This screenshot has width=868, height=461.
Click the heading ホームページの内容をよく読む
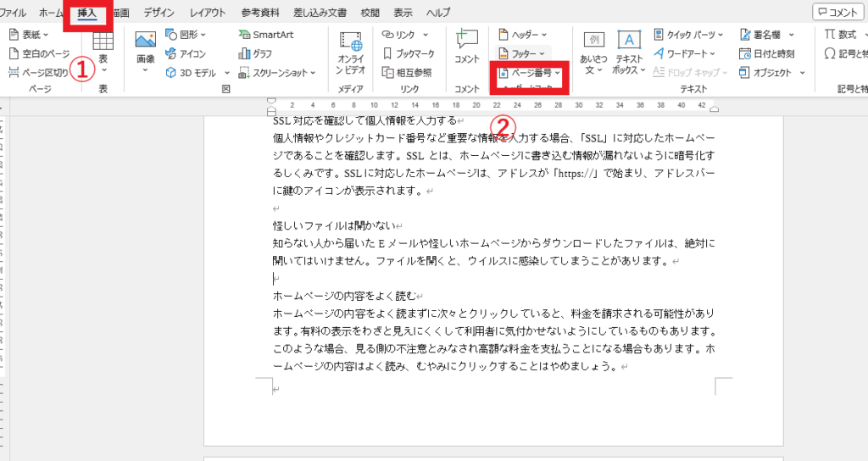click(x=344, y=296)
